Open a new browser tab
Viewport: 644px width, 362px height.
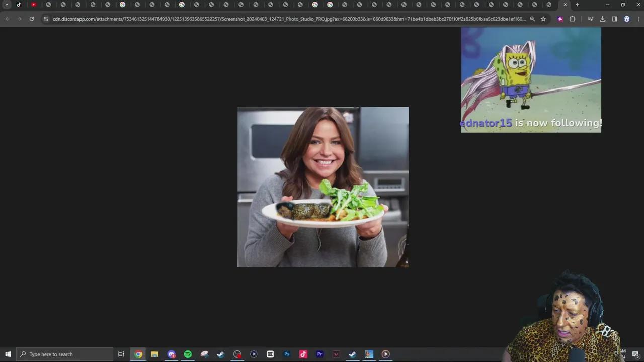[577, 5]
